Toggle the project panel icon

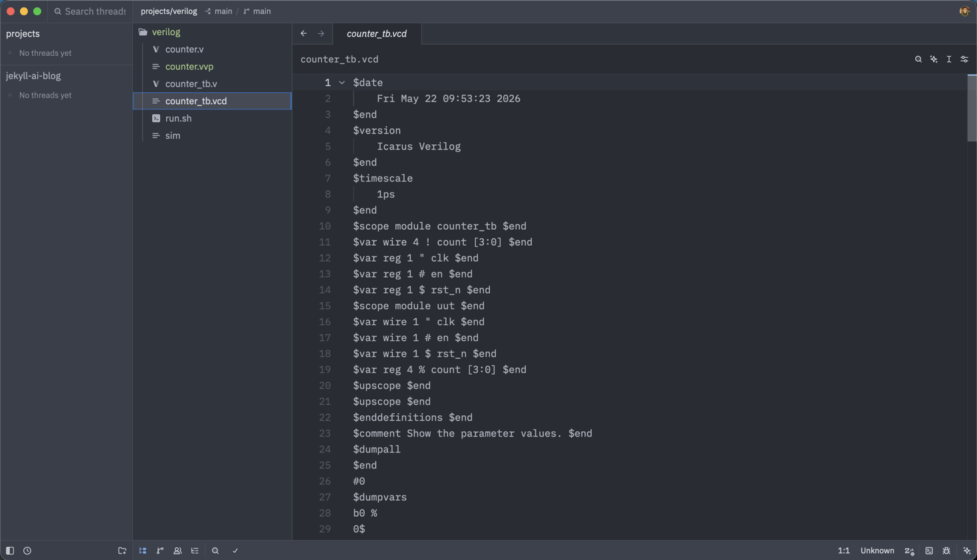pos(143,551)
